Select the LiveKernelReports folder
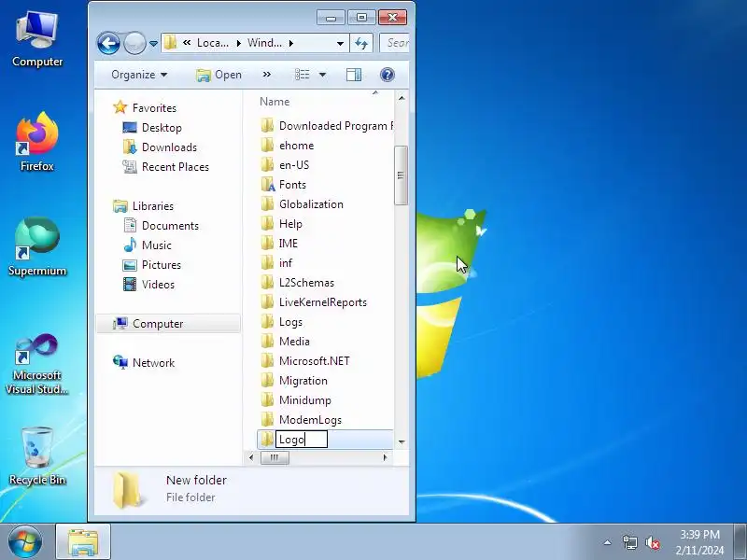Screen dimensions: 747x560 tap(314, 301)
